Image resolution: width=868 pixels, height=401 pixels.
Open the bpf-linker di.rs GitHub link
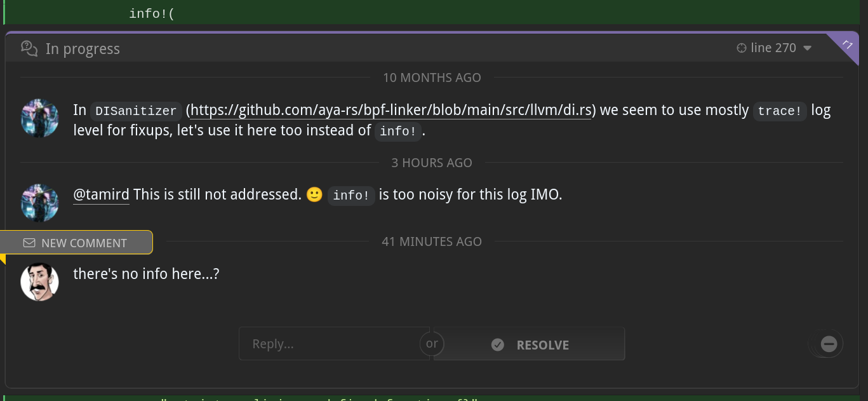coord(391,110)
